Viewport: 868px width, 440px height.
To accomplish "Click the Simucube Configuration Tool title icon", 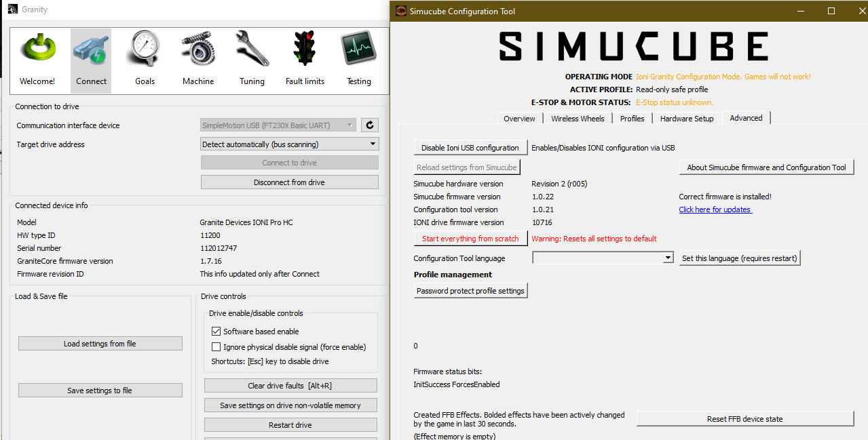I will click(400, 11).
